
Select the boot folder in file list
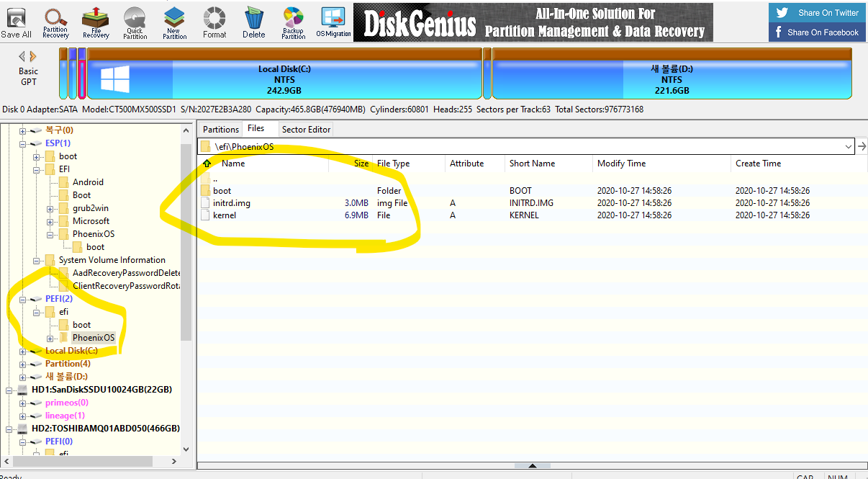(x=533, y=191)
